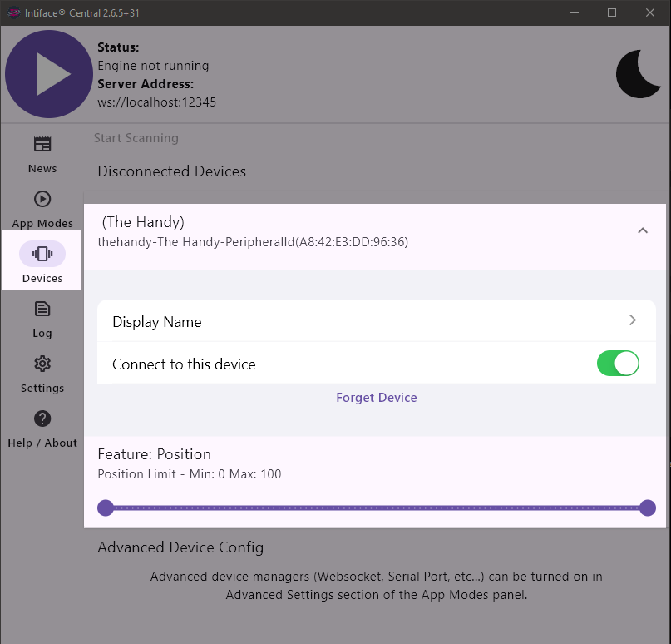Screen dimensions: 671x644
Task: Open the Help / About question icon
Action: [42, 419]
